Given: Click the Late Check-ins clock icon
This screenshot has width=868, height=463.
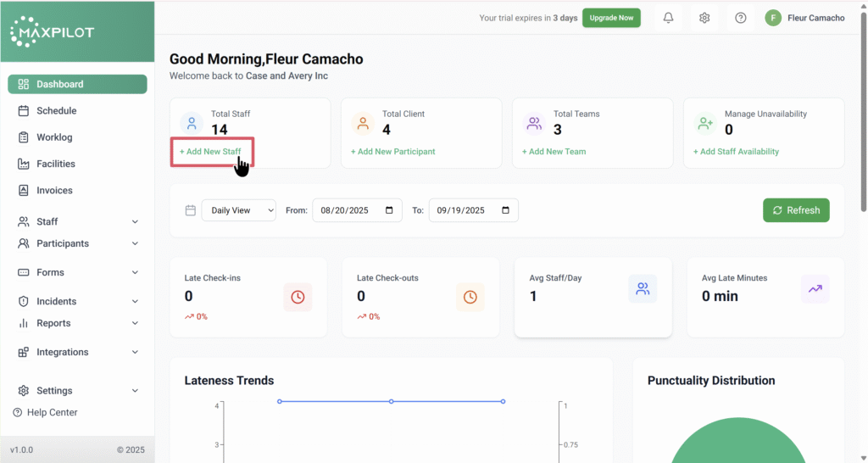Looking at the screenshot, I should tap(298, 297).
